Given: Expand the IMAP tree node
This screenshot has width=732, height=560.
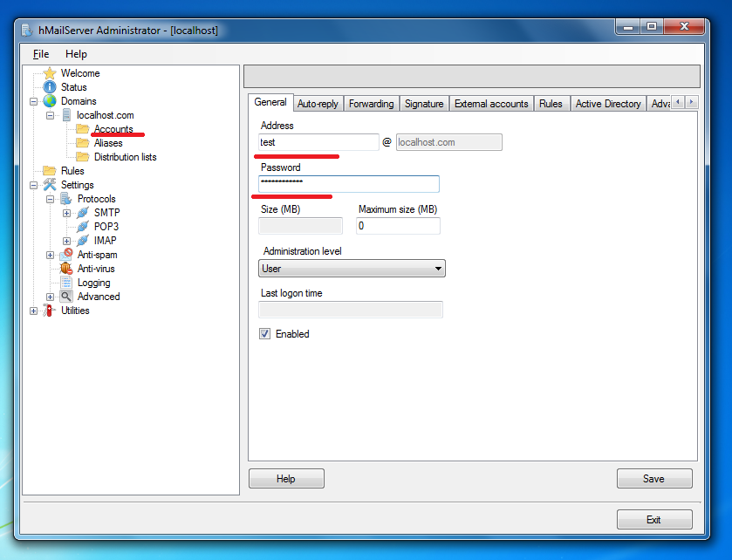Looking at the screenshot, I should (x=67, y=242).
